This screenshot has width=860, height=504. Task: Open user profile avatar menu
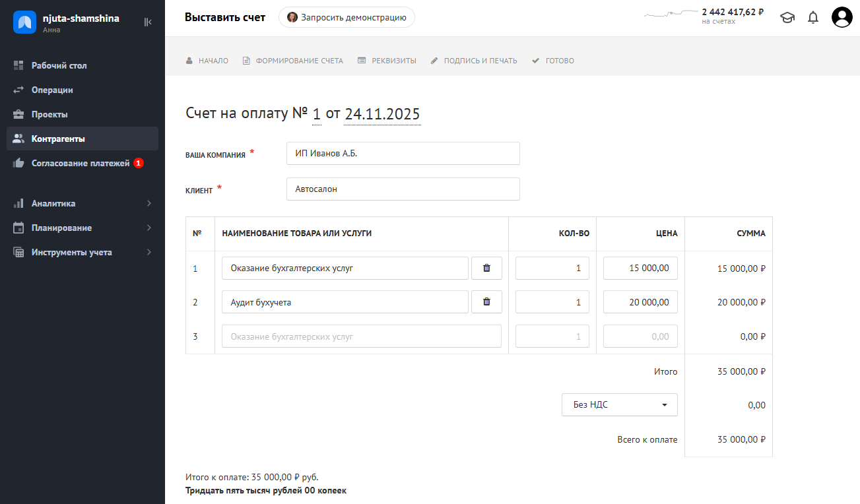pos(842,18)
